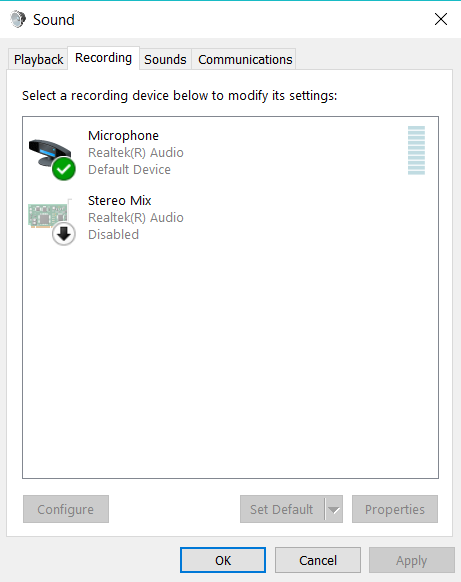Close the Sound dialog window
The height and width of the screenshot is (582, 461).
[x=441, y=19]
